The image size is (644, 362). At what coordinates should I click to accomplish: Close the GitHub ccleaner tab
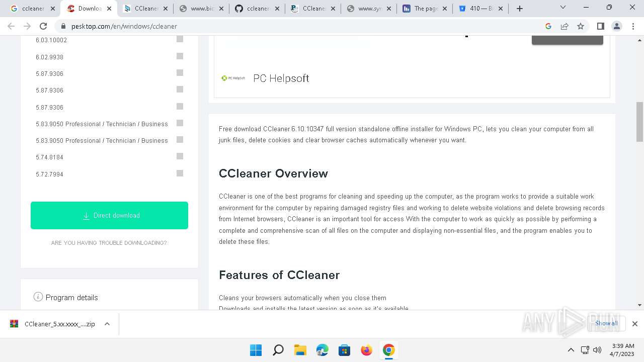pos(277,9)
